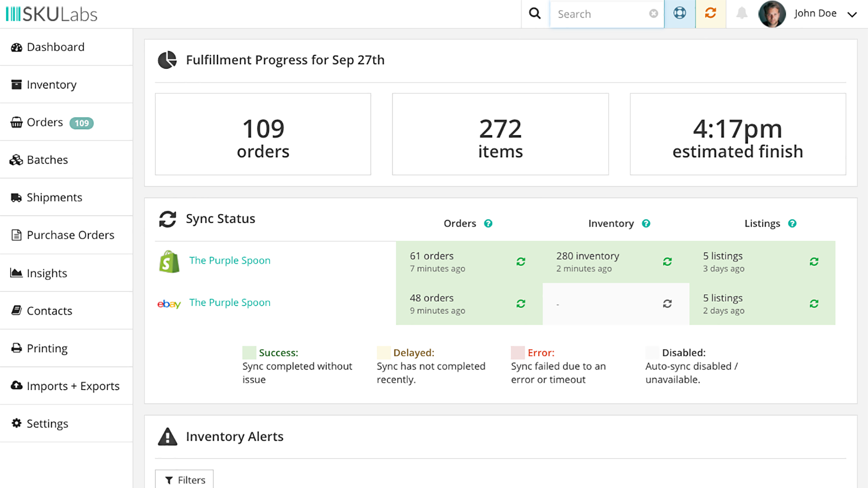Switch to the Insights section
The height and width of the screenshot is (488, 868).
pyautogui.click(x=47, y=273)
